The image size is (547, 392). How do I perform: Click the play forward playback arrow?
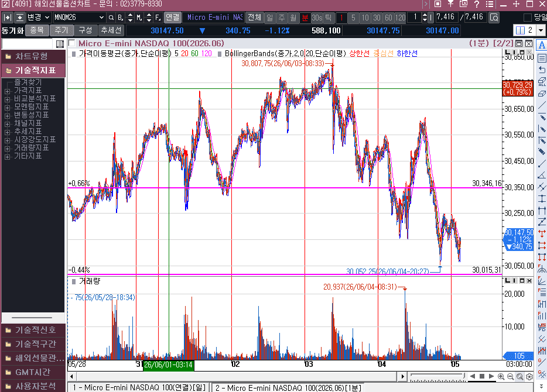click(x=491, y=376)
